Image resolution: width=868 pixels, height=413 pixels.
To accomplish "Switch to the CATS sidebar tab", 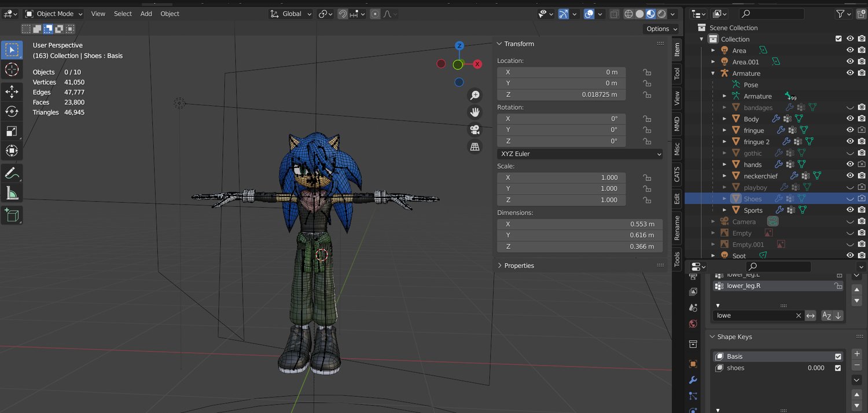I will click(x=677, y=174).
